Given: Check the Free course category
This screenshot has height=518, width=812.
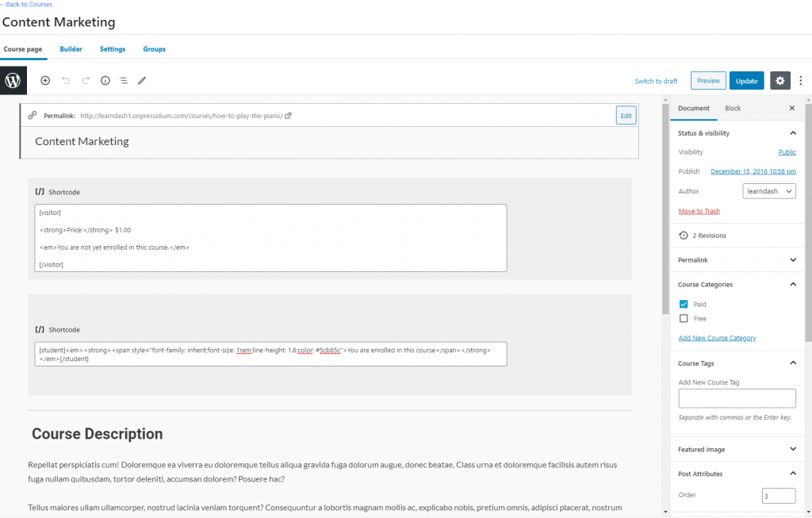Looking at the screenshot, I should [684, 319].
